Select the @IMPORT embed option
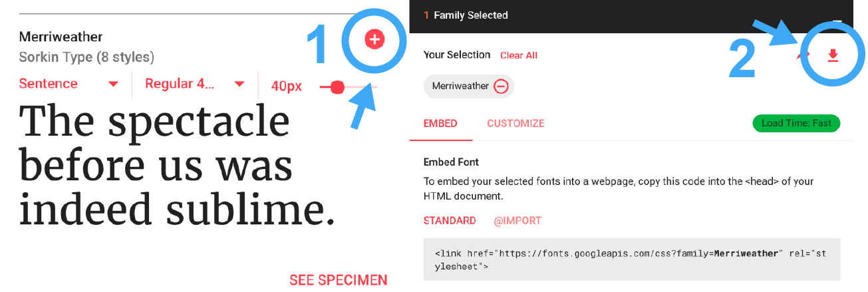 pos(517,221)
